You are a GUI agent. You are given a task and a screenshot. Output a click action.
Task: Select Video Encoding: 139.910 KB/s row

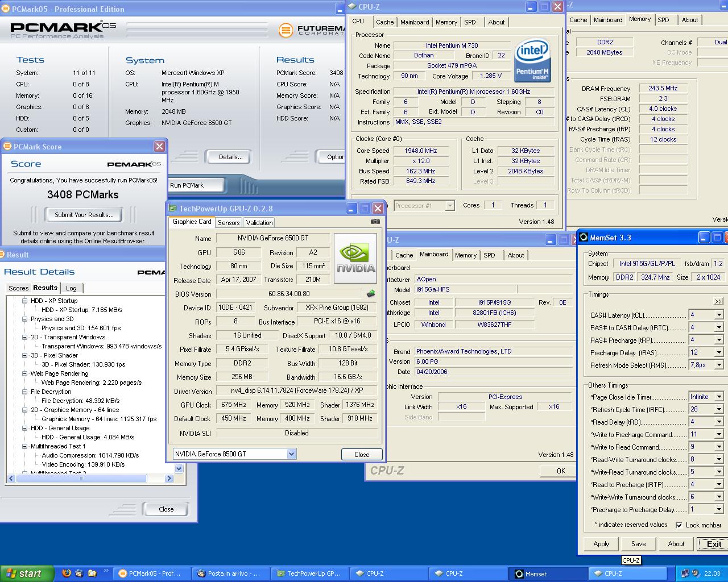coord(83,464)
